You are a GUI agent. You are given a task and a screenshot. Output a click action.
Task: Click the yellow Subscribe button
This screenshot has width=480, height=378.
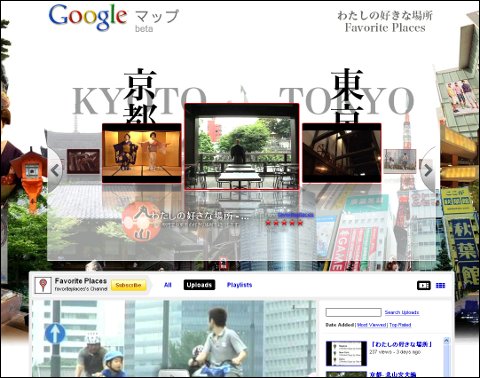[128, 285]
